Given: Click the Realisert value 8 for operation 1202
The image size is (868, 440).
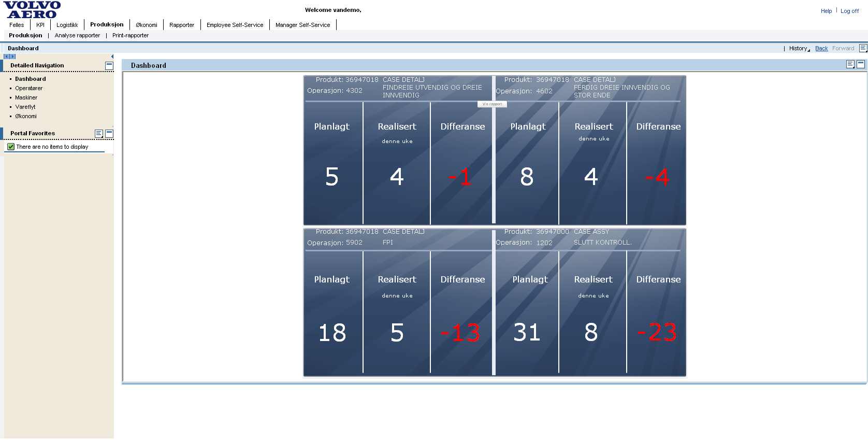Looking at the screenshot, I should pos(591,332).
